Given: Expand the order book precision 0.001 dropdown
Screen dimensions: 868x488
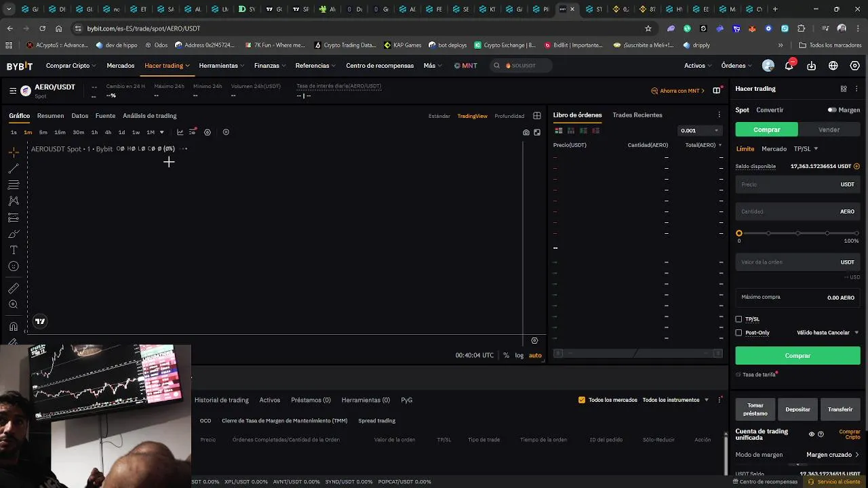Looking at the screenshot, I should (x=700, y=131).
